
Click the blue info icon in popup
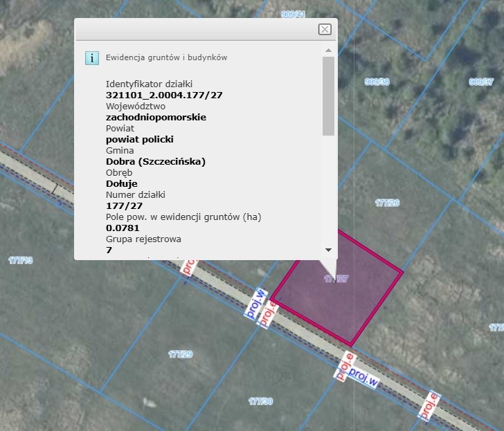92,57
